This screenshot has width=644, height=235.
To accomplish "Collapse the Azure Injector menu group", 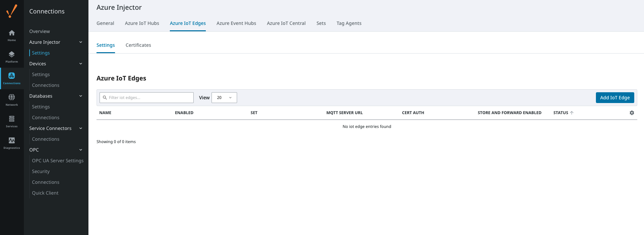I will (x=81, y=42).
